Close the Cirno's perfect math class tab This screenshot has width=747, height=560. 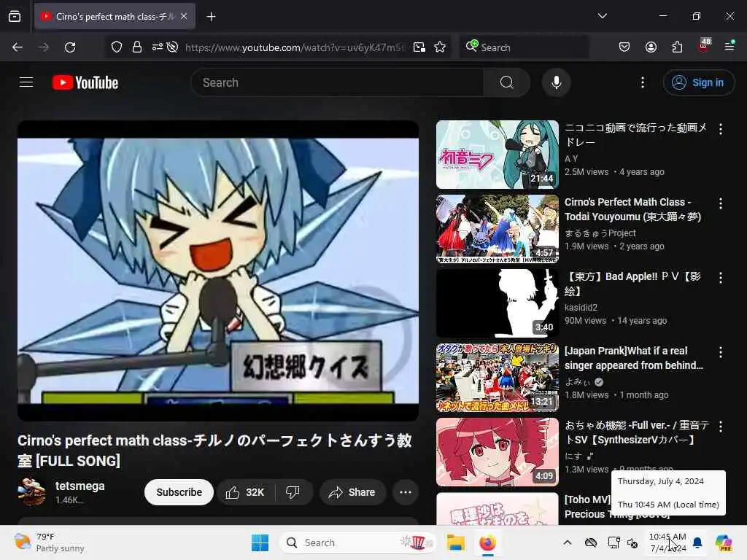click(184, 16)
